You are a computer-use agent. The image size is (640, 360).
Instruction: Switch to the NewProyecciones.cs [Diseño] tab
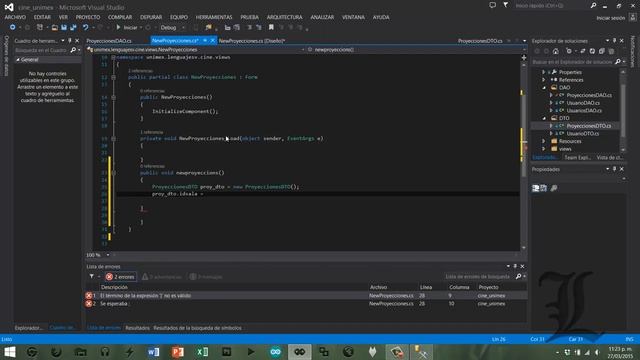(251, 41)
